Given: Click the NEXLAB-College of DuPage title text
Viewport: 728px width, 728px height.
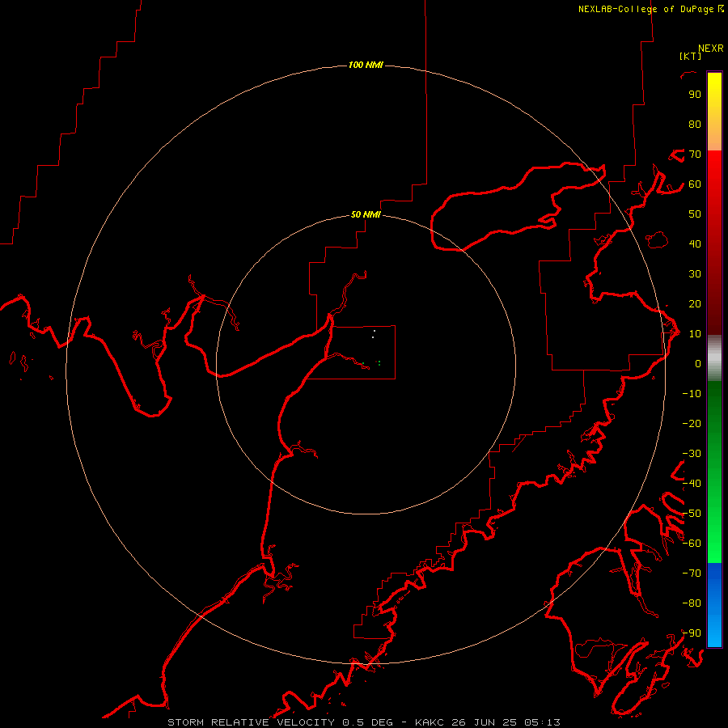Looking at the screenshot, I should [645, 9].
